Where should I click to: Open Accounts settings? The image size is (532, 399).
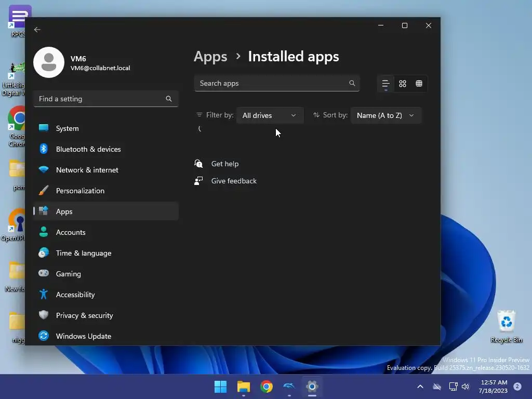click(x=106, y=232)
